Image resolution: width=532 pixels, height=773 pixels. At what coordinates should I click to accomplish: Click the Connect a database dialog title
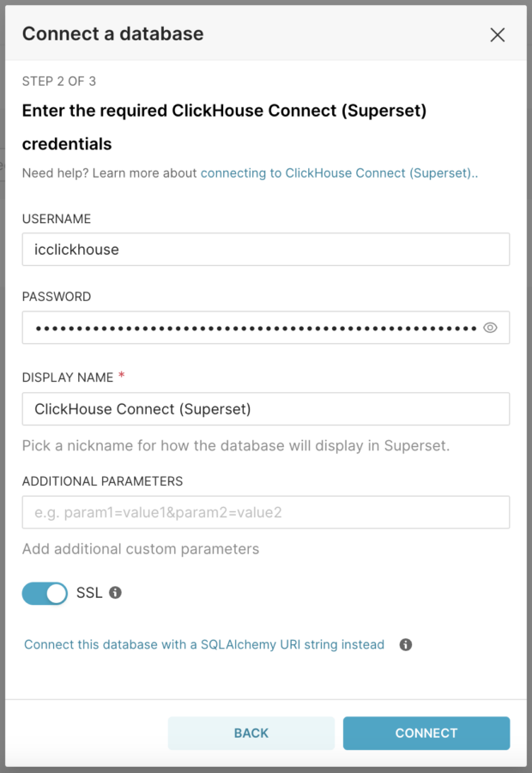pos(112,34)
